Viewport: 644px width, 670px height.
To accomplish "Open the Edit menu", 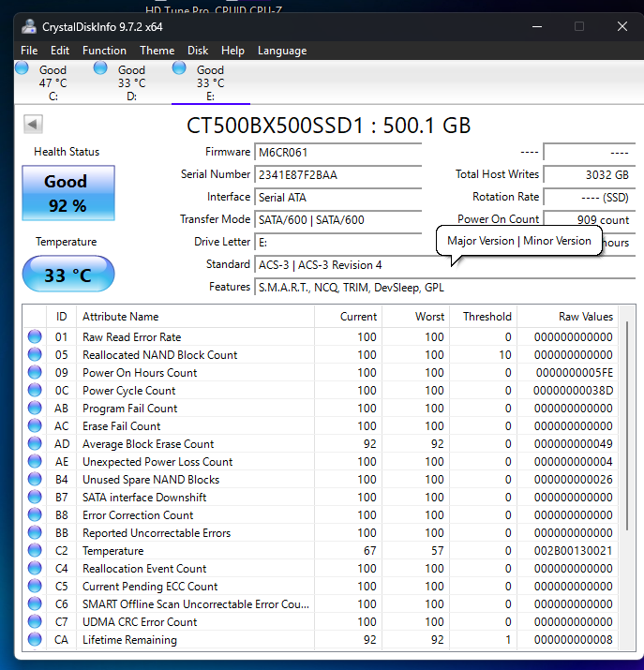I will (x=59, y=51).
